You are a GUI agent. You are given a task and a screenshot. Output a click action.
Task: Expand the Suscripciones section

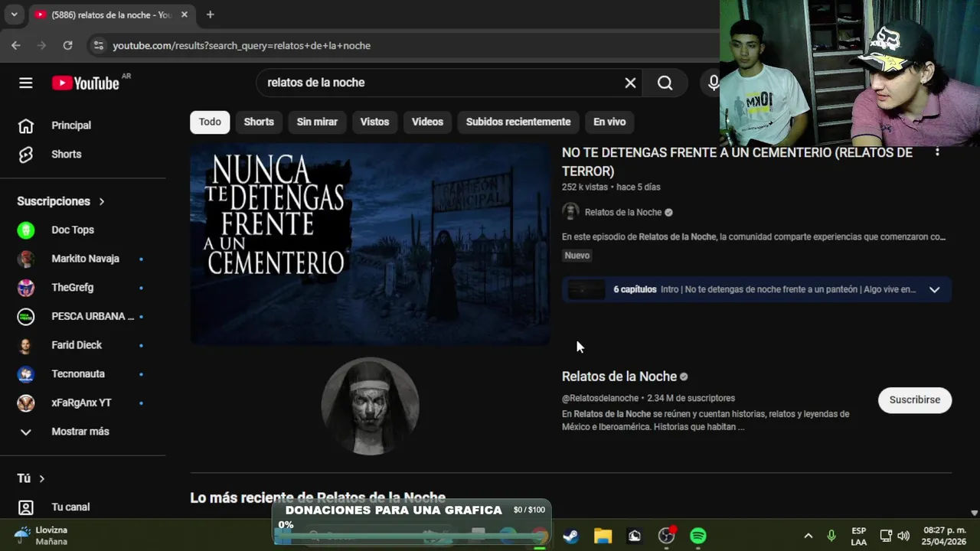pyautogui.click(x=61, y=201)
